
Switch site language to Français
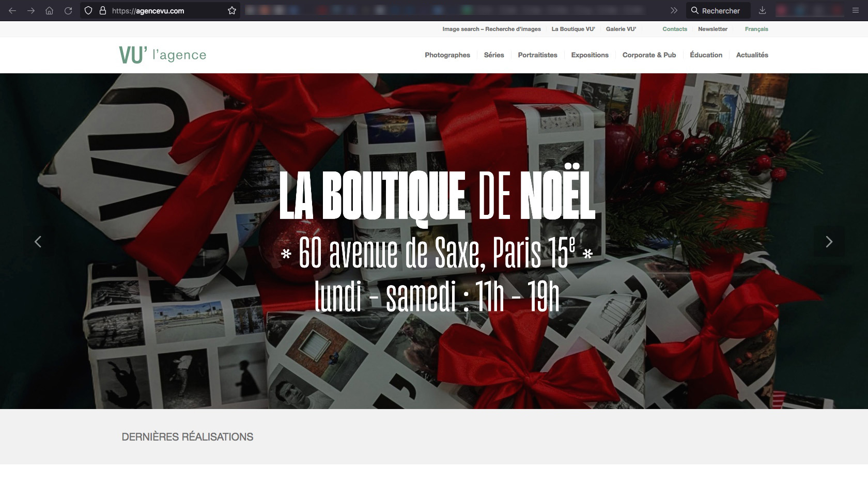click(756, 29)
